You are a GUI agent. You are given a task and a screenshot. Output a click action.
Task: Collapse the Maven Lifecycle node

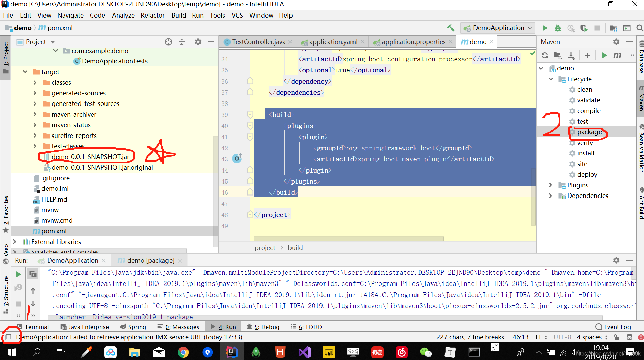tap(551, 79)
